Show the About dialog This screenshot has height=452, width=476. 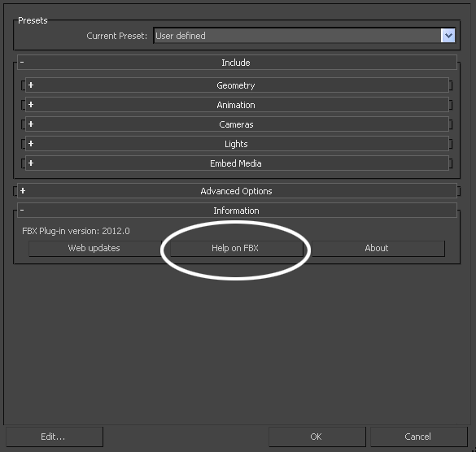tap(378, 249)
